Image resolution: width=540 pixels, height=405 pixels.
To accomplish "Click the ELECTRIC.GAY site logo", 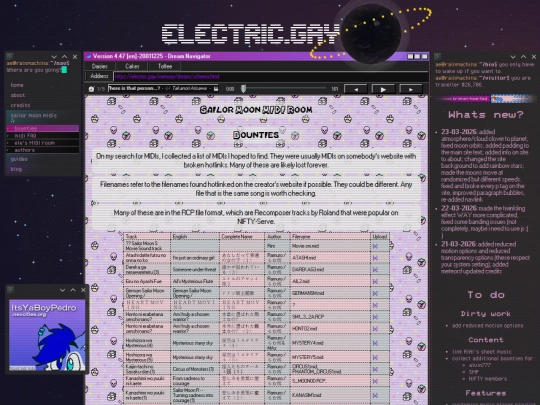I will pyautogui.click(x=250, y=34).
